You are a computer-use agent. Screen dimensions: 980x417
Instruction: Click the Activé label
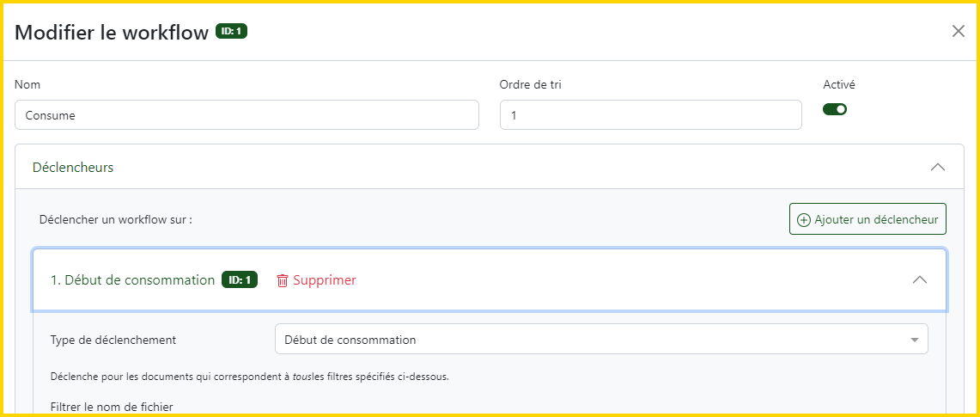point(839,85)
